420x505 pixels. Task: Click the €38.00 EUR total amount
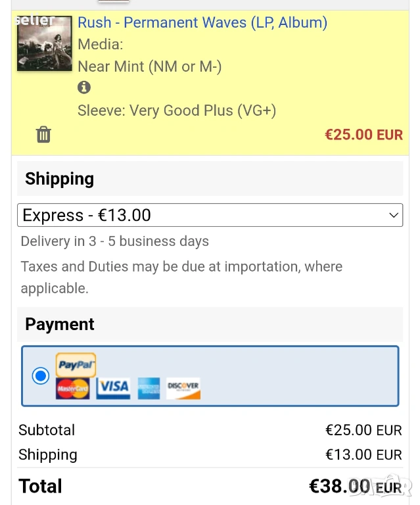click(x=355, y=487)
